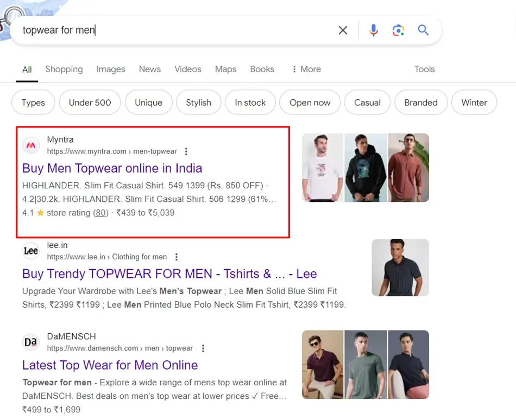This screenshot has width=516, height=420.
Task: Open the Tools options
Action: [x=425, y=69]
